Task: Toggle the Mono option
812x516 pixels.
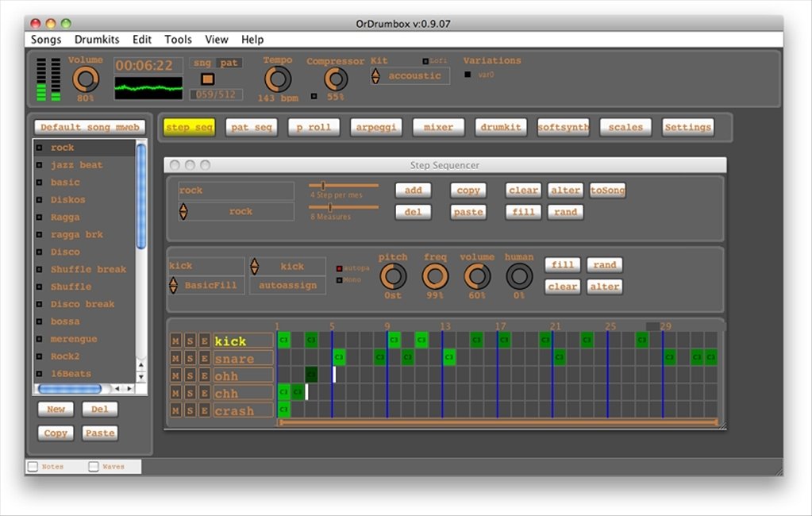Action: 339,280
